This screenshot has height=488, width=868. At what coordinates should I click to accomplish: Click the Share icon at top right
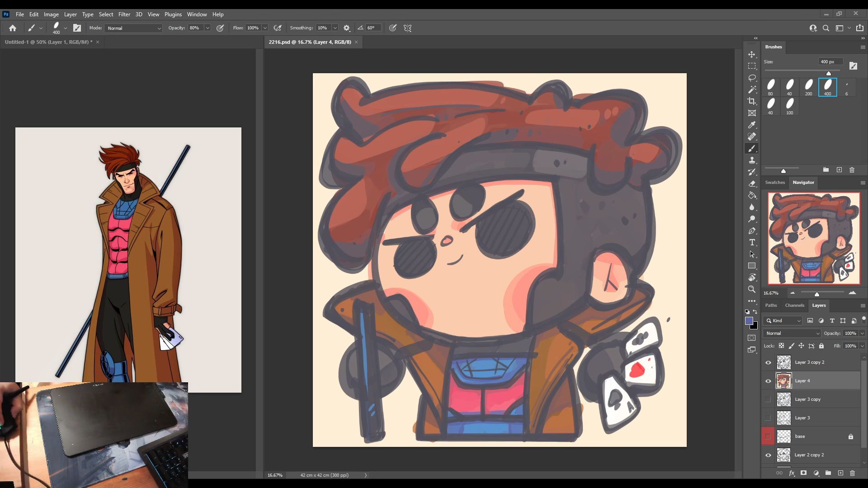click(x=860, y=28)
